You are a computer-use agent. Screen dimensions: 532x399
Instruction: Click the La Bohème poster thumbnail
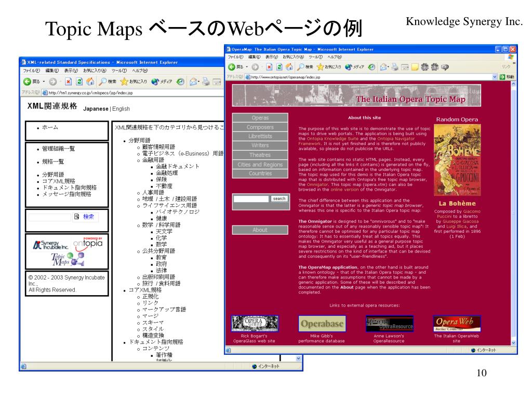tap(457, 160)
